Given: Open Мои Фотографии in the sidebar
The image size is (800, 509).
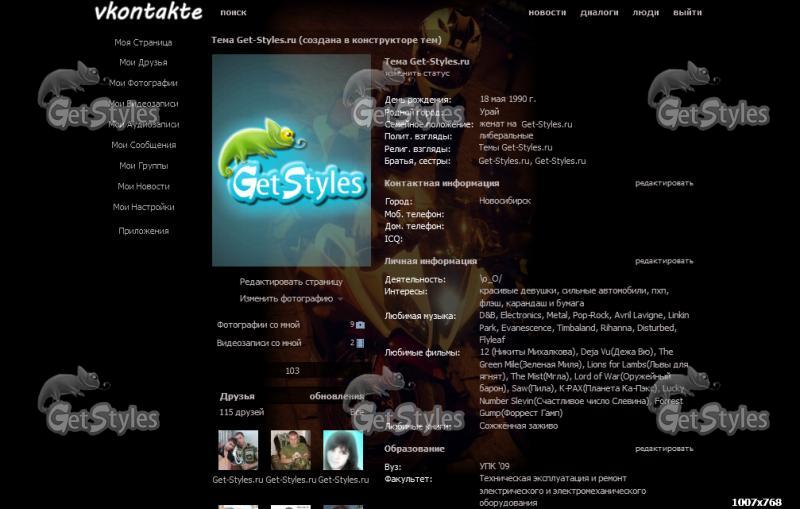Looking at the screenshot, I should pos(143,83).
